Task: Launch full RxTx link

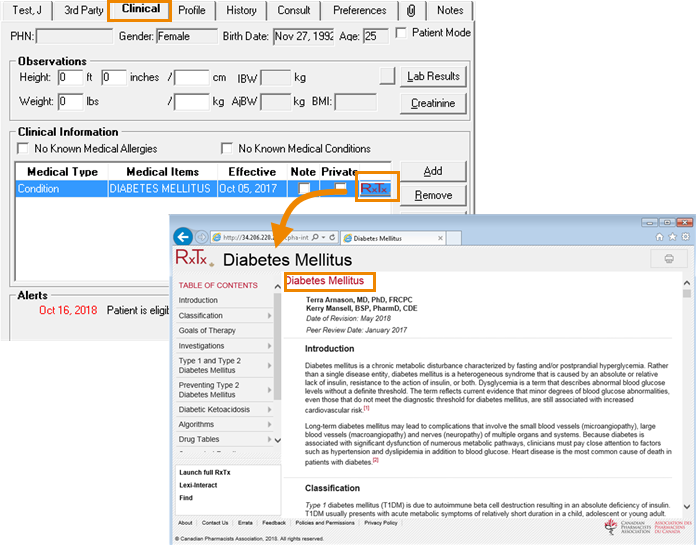Action: [x=205, y=472]
